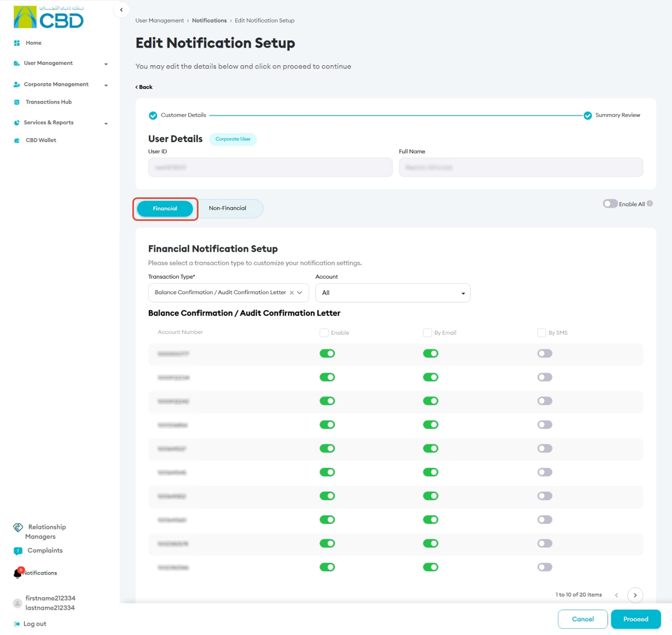The height and width of the screenshot is (635, 672).
Task: Toggle By Email switch in last account row
Action: click(430, 567)
